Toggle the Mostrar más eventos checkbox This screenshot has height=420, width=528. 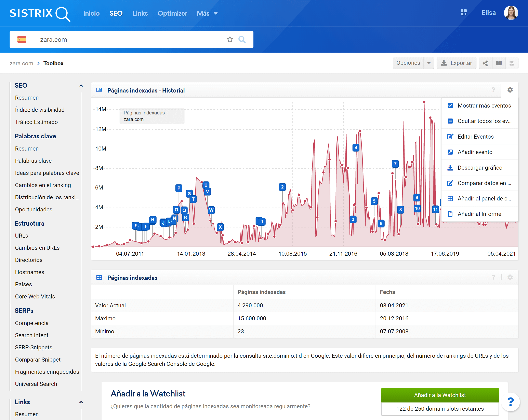450,106
